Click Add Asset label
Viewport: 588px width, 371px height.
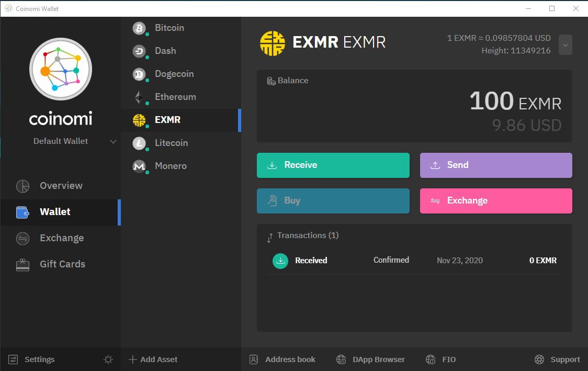click(159, 359)
